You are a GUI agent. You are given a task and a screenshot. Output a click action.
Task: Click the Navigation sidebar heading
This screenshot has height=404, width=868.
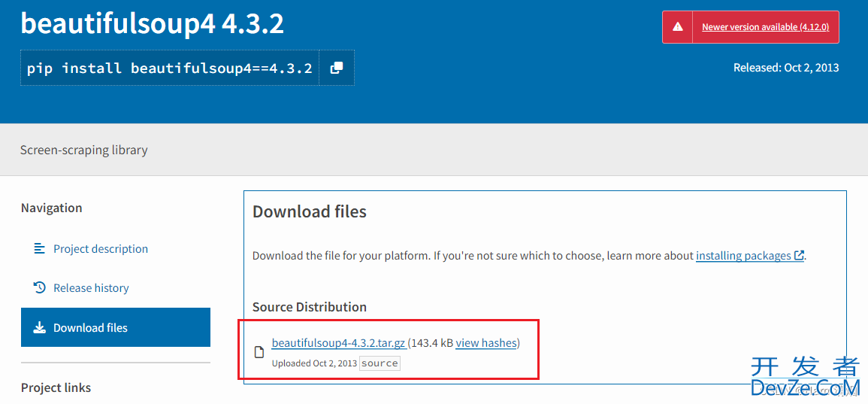point(52,208)
